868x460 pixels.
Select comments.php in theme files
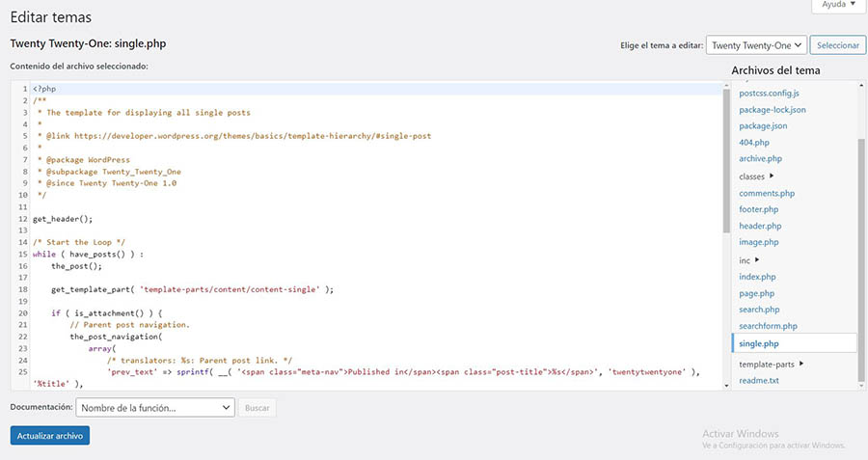[767, 193]
